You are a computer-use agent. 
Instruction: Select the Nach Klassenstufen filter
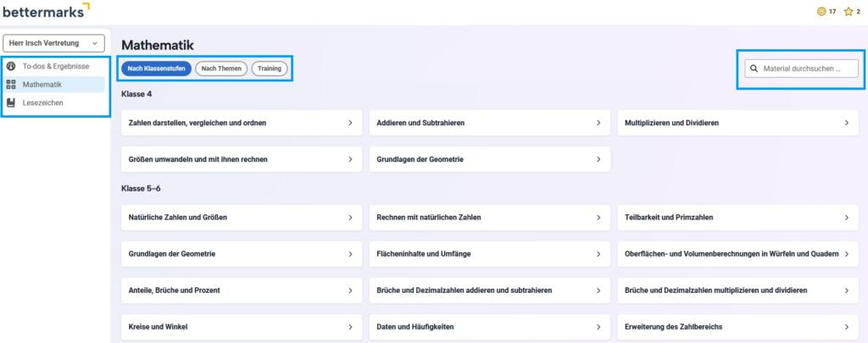click(156, 69)
